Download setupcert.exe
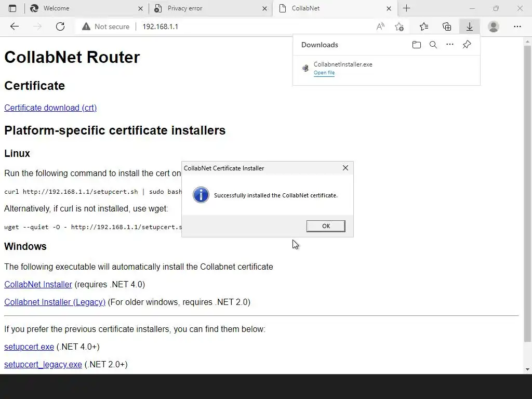Viewport: 532px width, 399px height. click(x=29, y=347)
